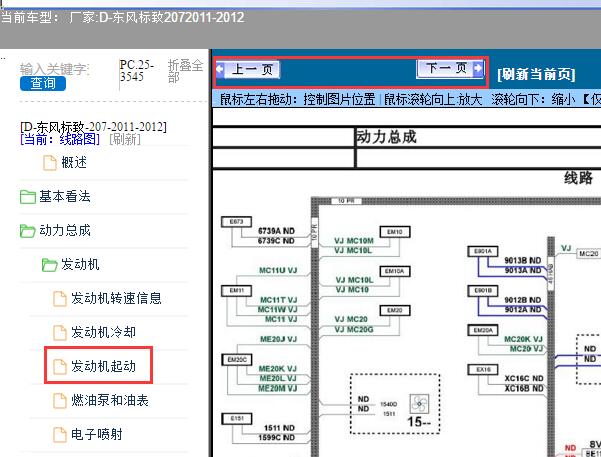601x457 pixels.
Task: Click the PC.25-3545 text
Action: click(x=136, y=71)
